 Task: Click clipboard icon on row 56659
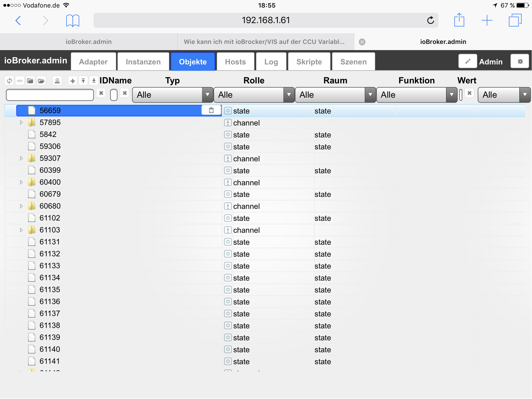point(211,110)
